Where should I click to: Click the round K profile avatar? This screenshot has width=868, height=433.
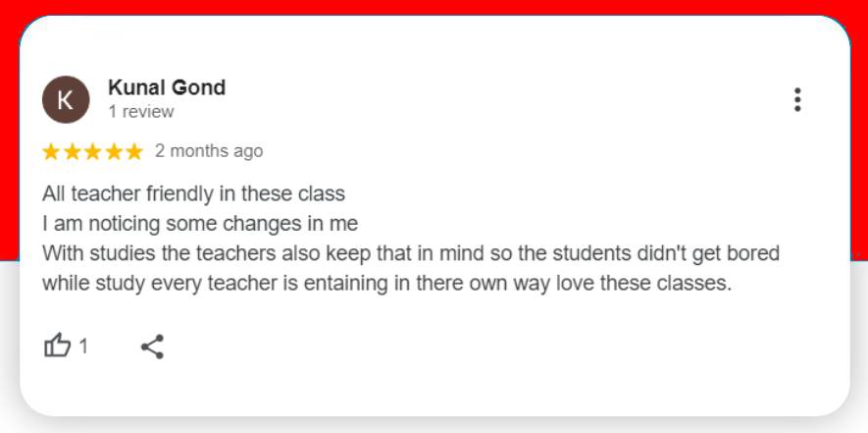(x=66, y=99)
